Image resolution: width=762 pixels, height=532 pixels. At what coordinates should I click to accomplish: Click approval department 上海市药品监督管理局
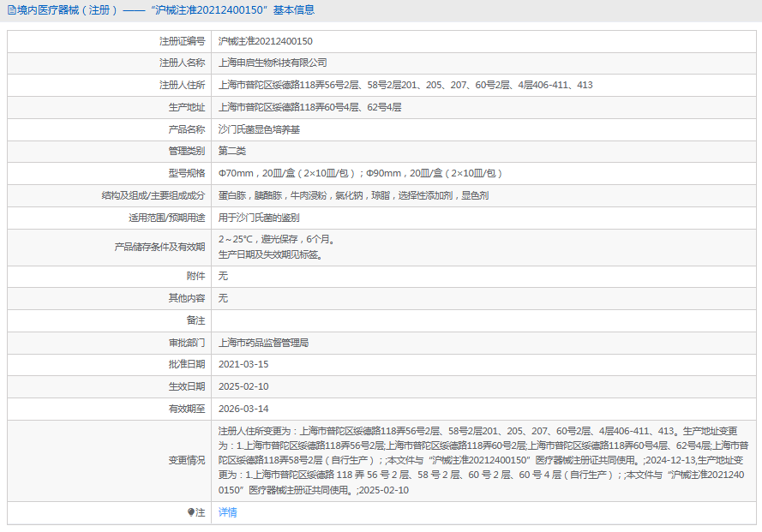[x=263, y=343]
